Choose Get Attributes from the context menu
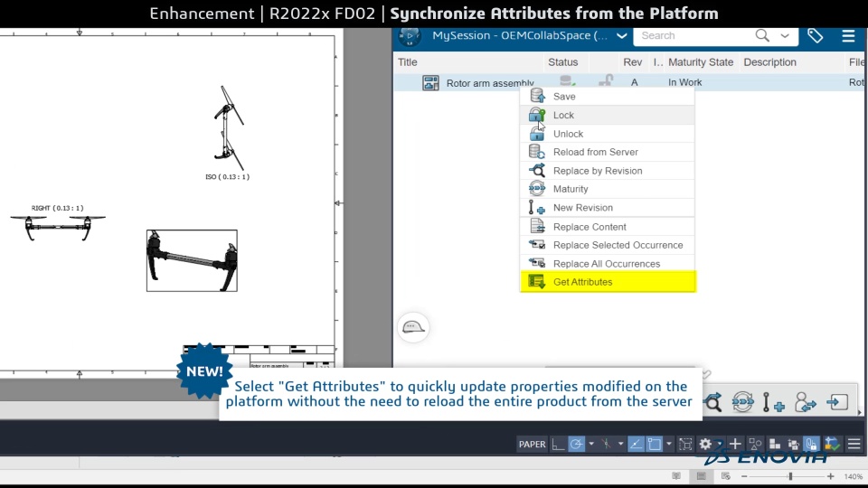Image resolution: width=868 pixels, height=488 pixels. click(608, 282)
